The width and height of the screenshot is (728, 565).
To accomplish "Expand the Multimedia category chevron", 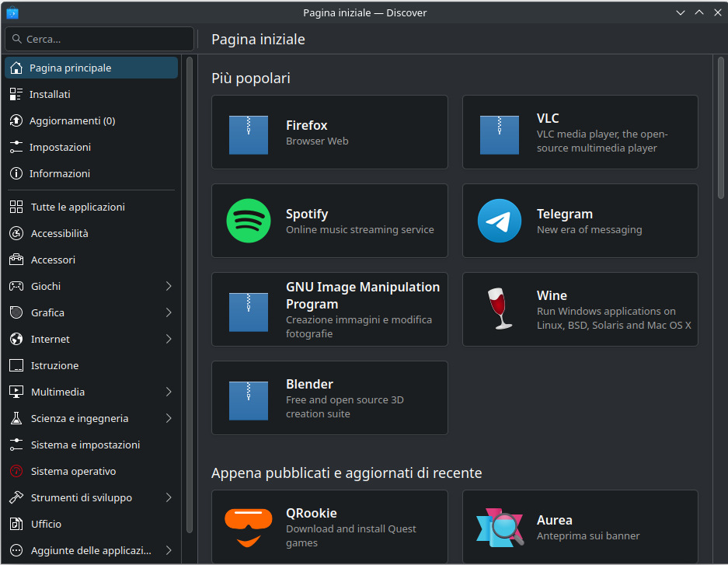I will point(169,392).
